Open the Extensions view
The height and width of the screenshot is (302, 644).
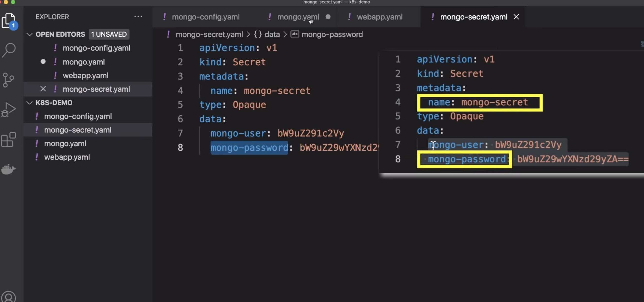(x=8, y=140)
